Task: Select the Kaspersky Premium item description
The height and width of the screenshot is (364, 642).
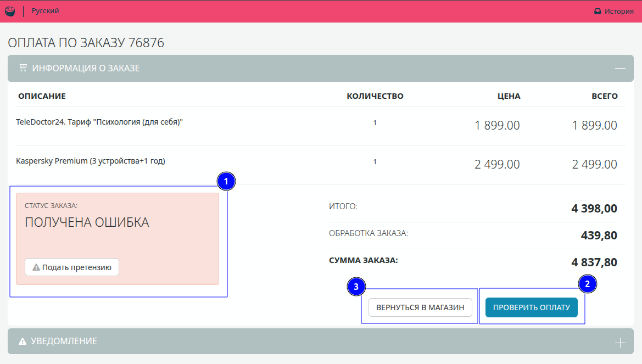Action: (x=91, y=161)
